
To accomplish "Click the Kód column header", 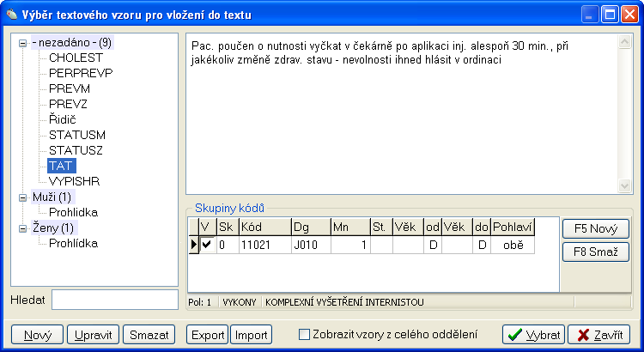I will pos(263,227).
